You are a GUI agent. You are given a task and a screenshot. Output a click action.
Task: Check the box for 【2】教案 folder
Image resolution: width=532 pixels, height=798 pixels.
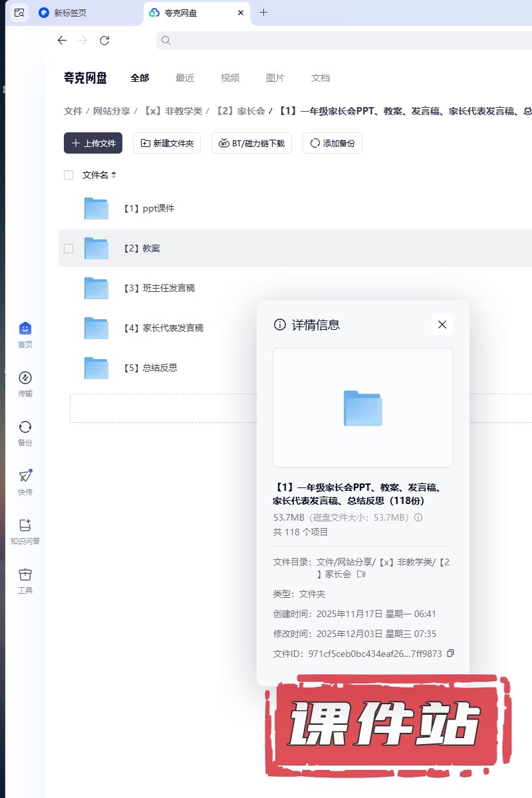68,248
